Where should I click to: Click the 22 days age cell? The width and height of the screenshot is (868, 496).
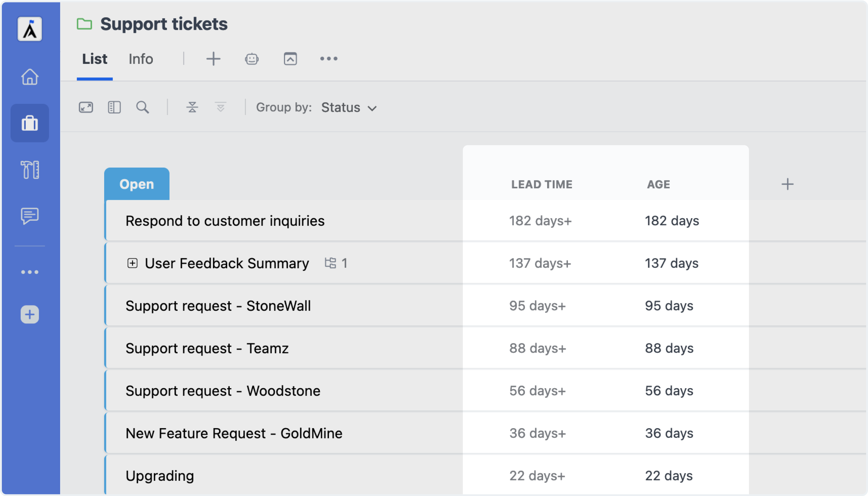coord(669,476)
